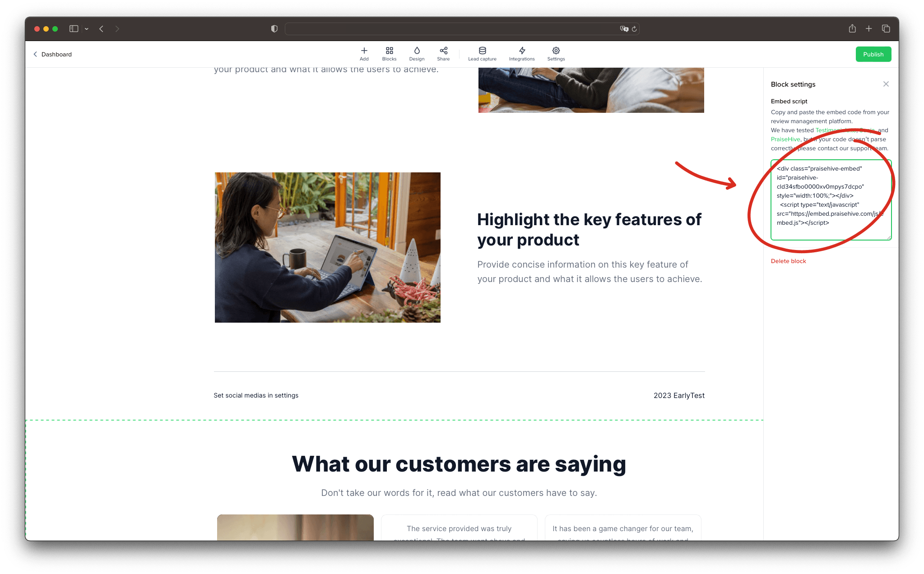This screenshot has height=574, width=924.
Task: Click the translate page icon
Action: click(624, 29)
